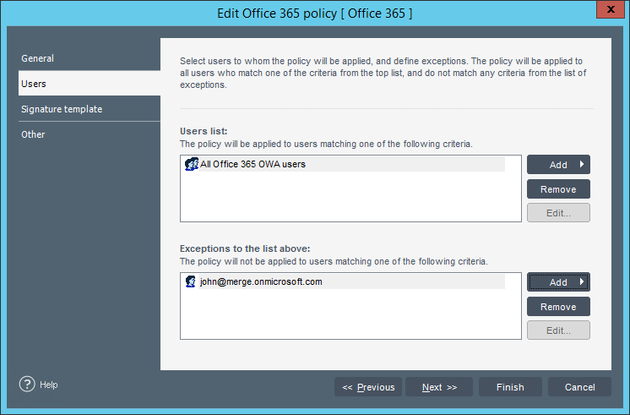Viewport: 630px width, 415px height.
Task: Advance with the Next button
Action: [439, 387]
